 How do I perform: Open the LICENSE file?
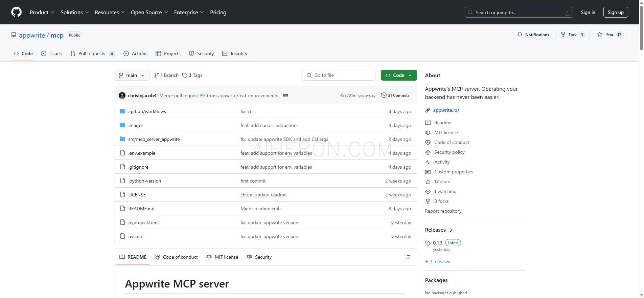[137, 195]
